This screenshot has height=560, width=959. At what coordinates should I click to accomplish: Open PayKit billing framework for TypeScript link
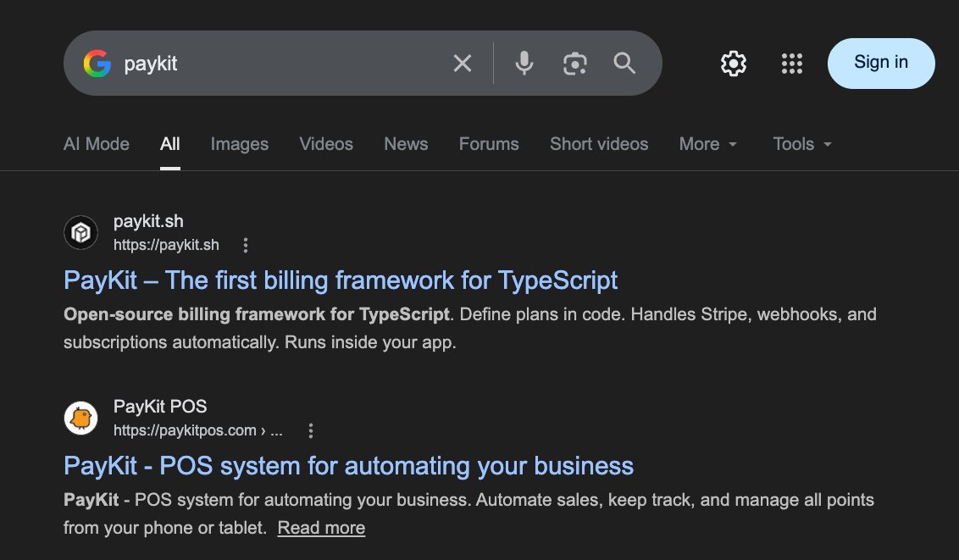(x=341, y=280)
